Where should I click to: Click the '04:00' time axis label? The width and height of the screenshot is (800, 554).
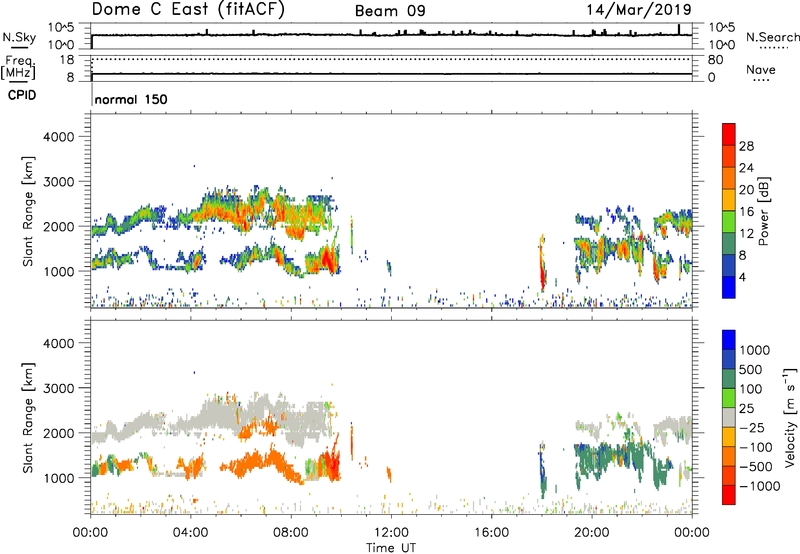coord(191,533)
